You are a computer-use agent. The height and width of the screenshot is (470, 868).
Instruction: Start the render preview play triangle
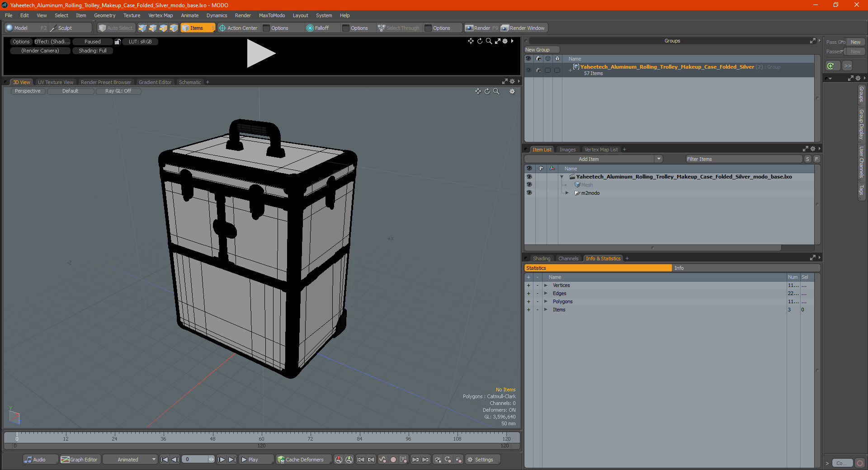click(x=260, y=53)
